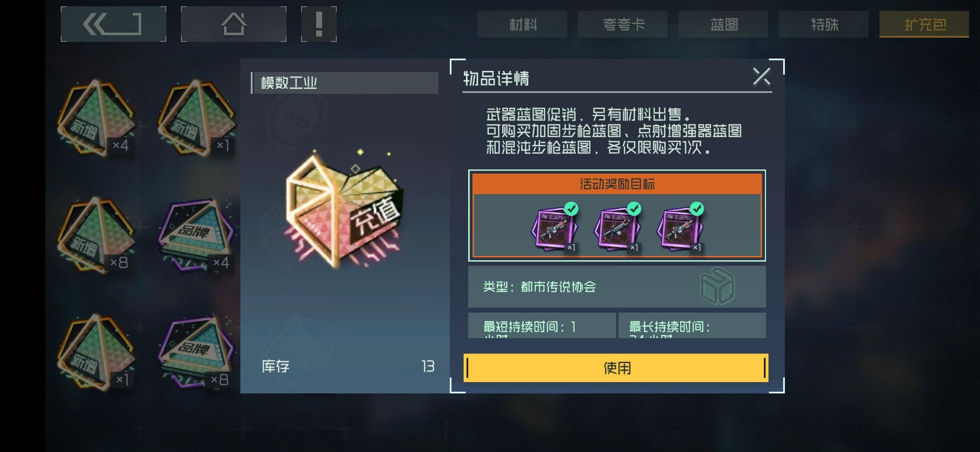Tap the second checked blueprint reward
The image size is (980, 452).
(x=617, y=228)
